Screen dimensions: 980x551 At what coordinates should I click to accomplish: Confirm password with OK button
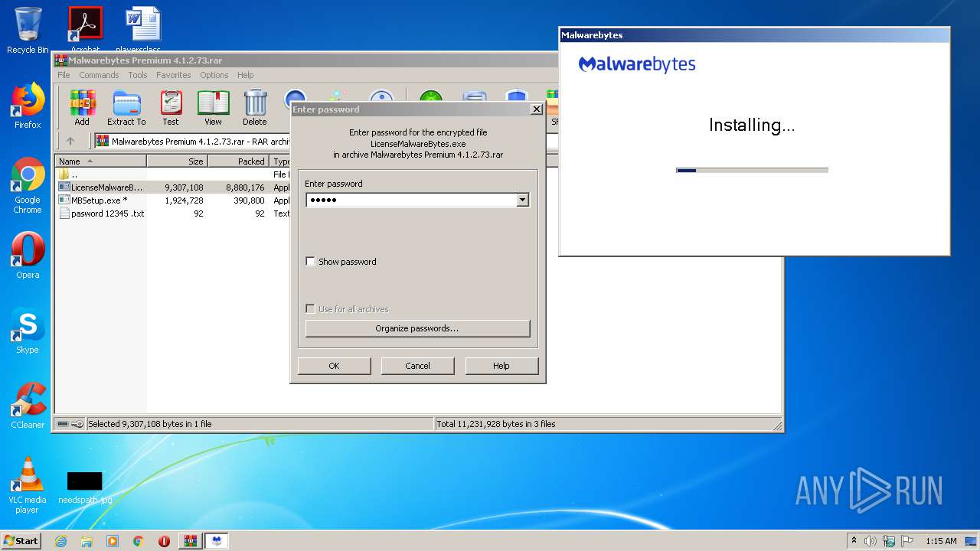tap(334, 366)
